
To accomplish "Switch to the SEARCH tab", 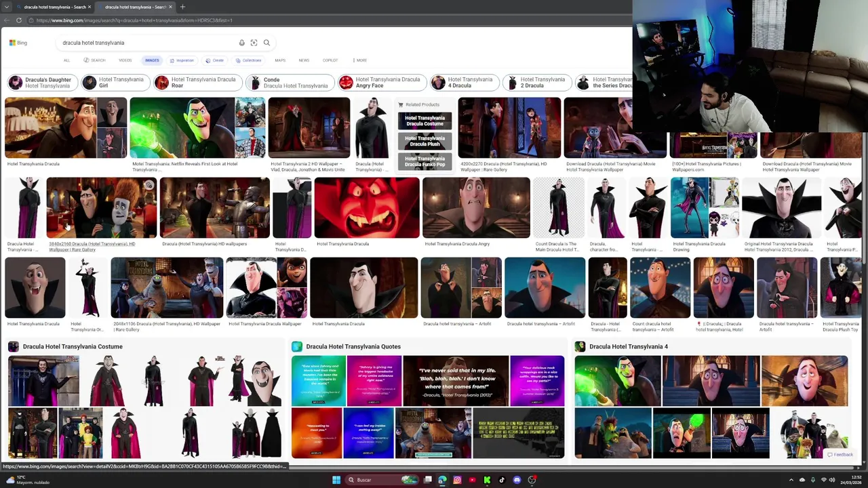I will [95, 60].
